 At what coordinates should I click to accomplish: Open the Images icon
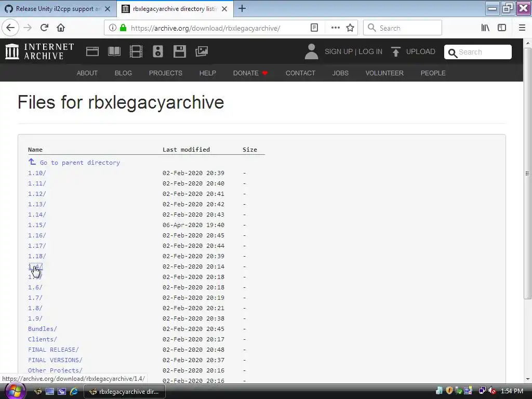[202, 51]
